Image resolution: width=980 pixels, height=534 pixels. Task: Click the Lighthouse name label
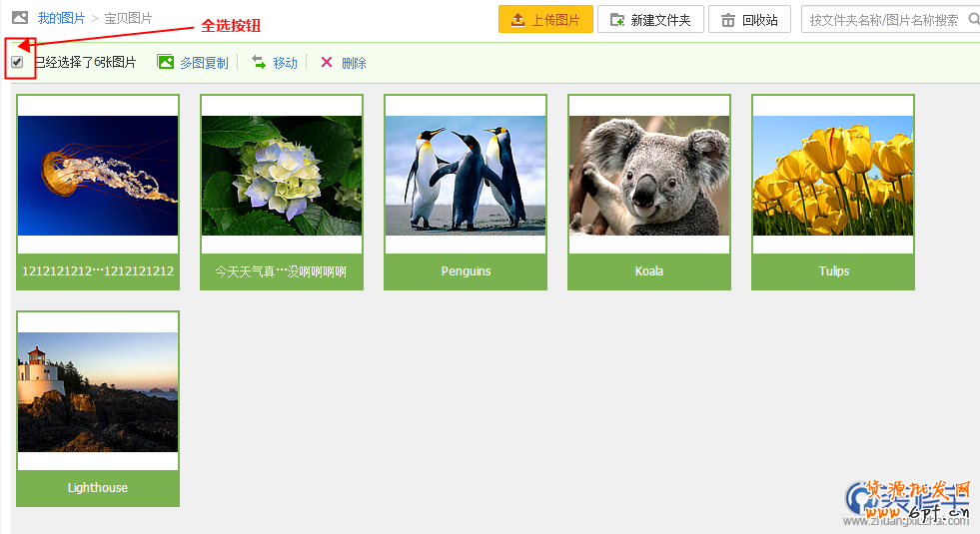pos(98,488)
